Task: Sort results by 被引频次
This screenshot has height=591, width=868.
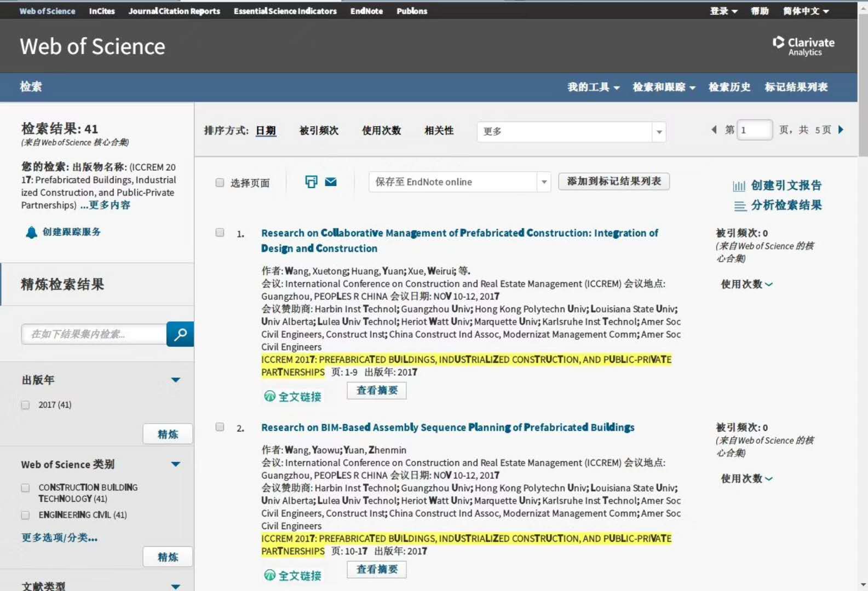Action: pyautogui.click(x=319, y=130)
